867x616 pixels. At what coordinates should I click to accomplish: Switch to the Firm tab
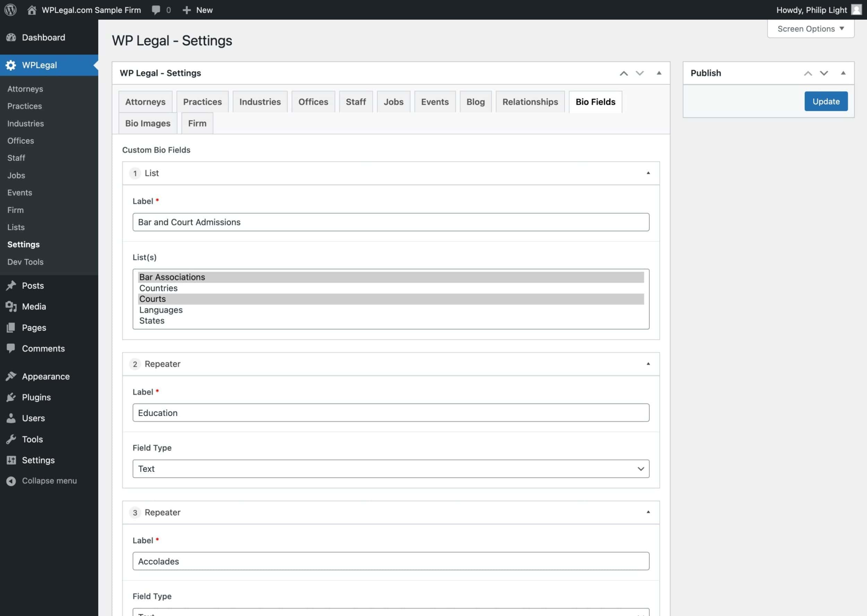coord(197,123)
